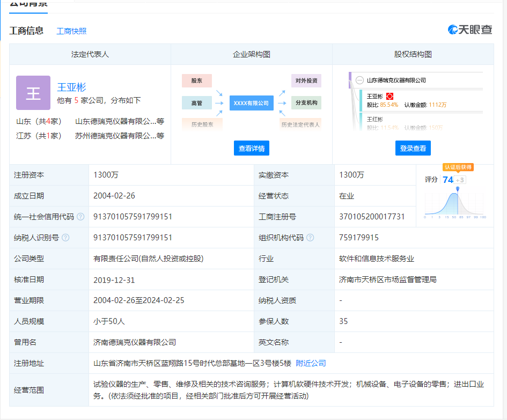Click help icon next to 纳税人识别号

click(x=65, y=238)
